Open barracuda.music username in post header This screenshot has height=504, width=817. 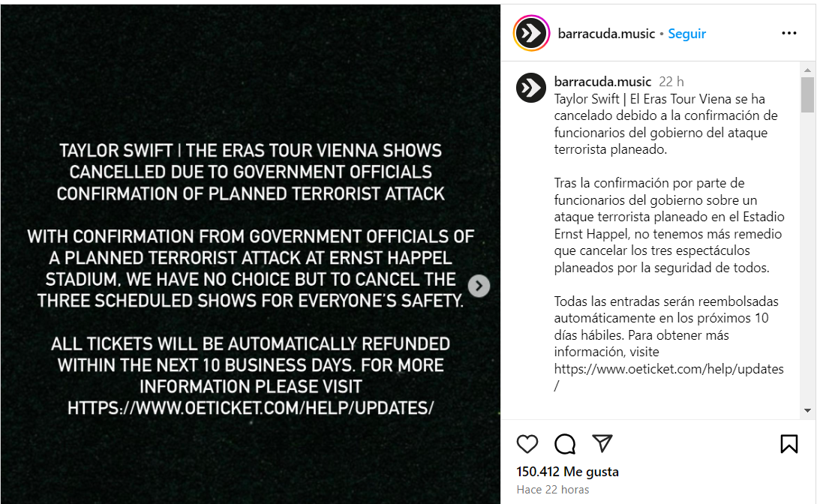click(606, 34)
